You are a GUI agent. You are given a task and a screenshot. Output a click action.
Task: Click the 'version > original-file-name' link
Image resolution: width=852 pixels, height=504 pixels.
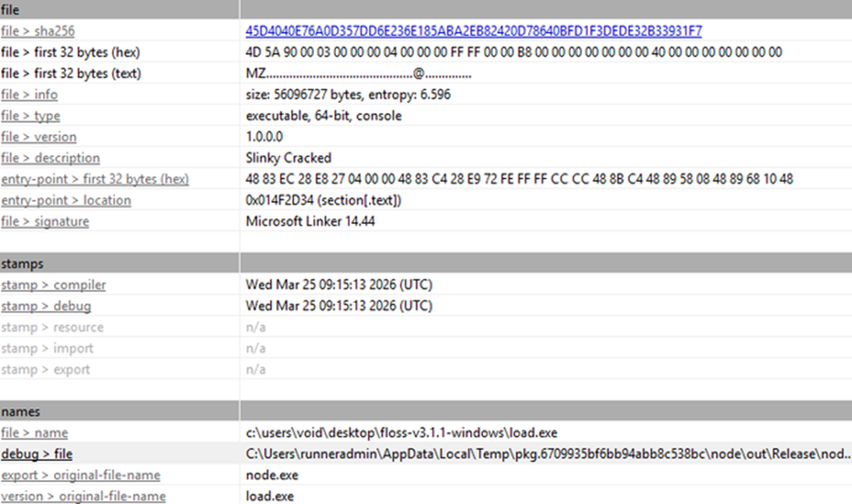pyautogui.click(x=83, y=496)
